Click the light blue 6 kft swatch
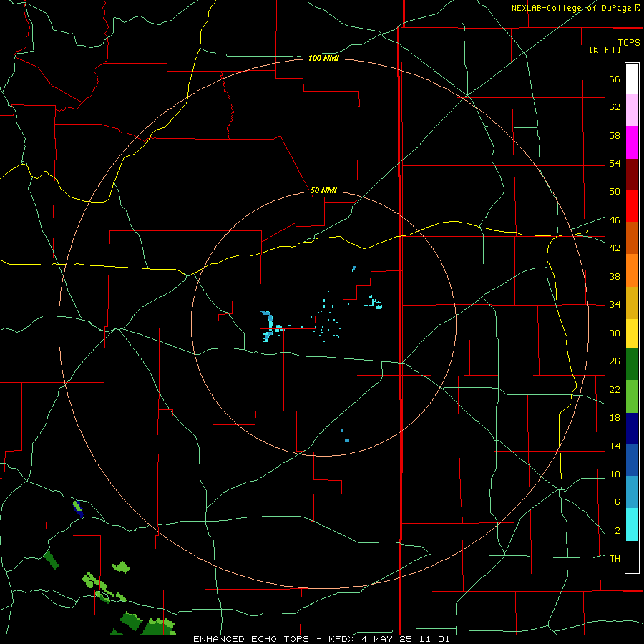The height and width of the screenshot is (644, 644). [632, 492]
